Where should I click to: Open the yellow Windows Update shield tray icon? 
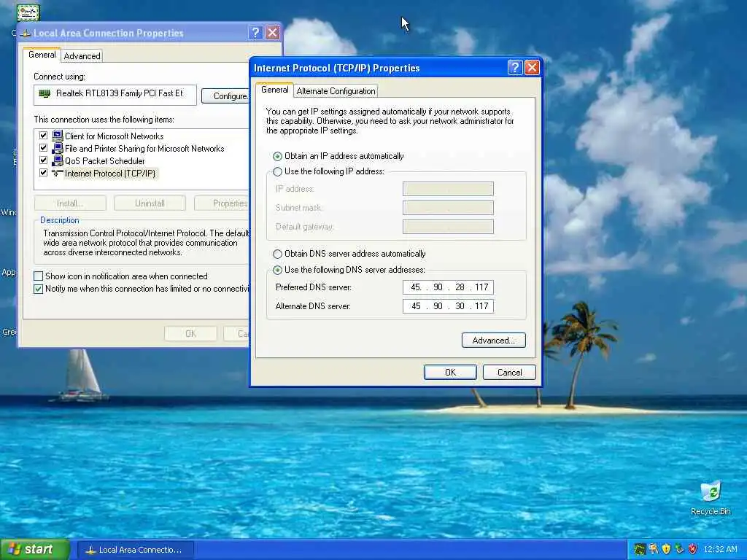[666, 549]
